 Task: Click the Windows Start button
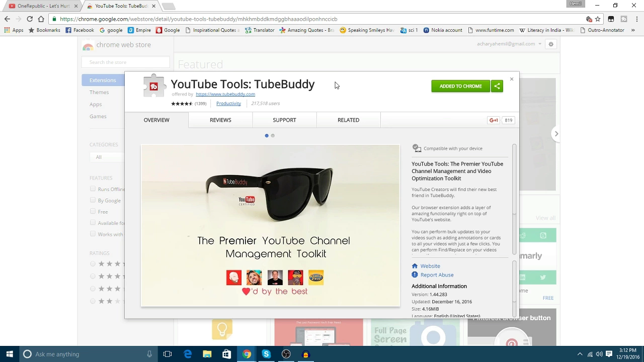coord(10,354)
